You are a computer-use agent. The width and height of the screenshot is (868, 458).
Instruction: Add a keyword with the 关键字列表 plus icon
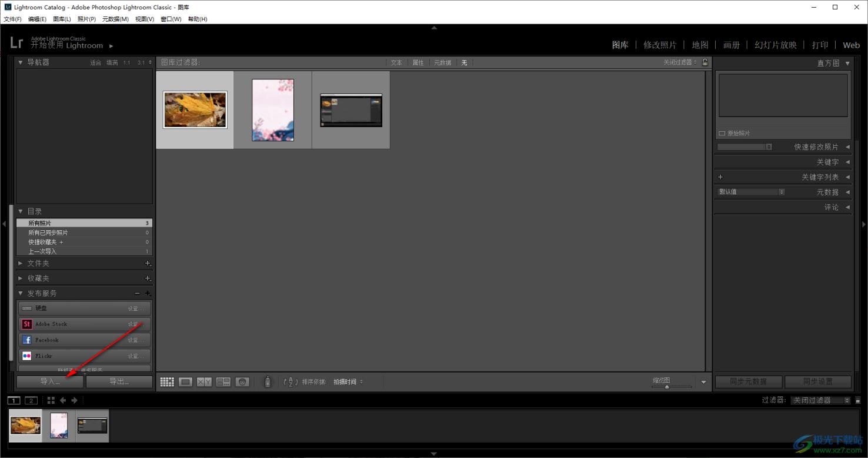pos(720,177)
